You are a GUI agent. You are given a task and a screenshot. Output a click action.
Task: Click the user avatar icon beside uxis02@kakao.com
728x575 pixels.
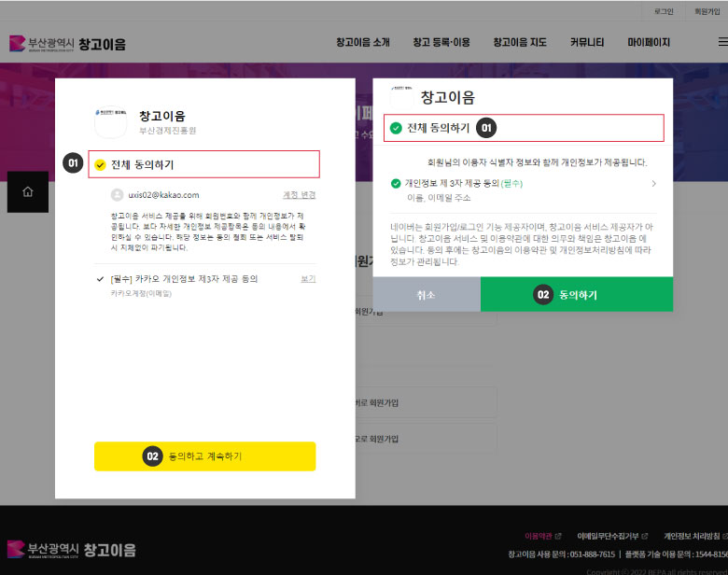point(117,194)
